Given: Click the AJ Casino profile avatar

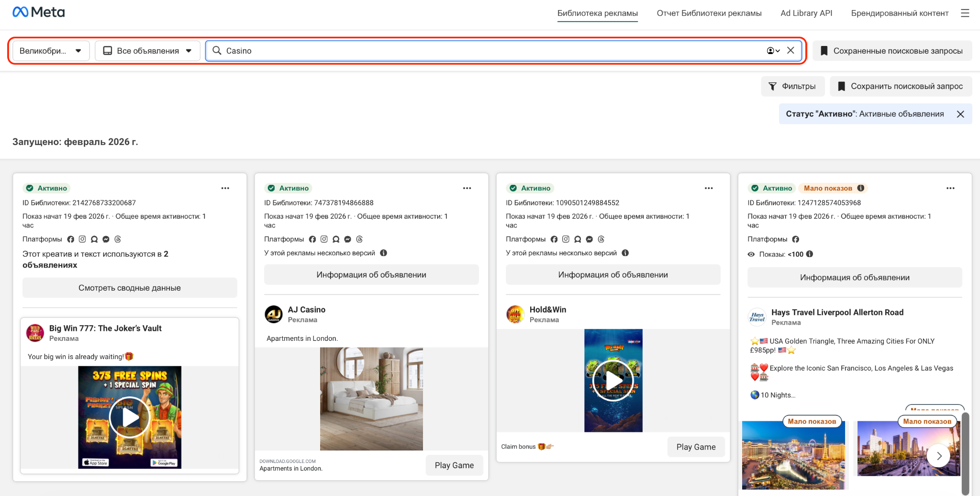Looking at the screenshot, I should click(274, 315).
